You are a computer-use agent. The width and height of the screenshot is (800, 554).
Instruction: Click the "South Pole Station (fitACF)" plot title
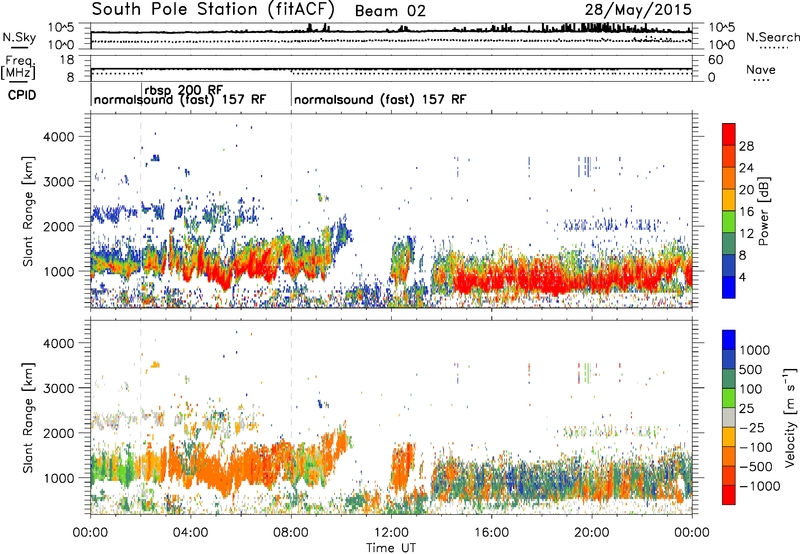point(213,10)
